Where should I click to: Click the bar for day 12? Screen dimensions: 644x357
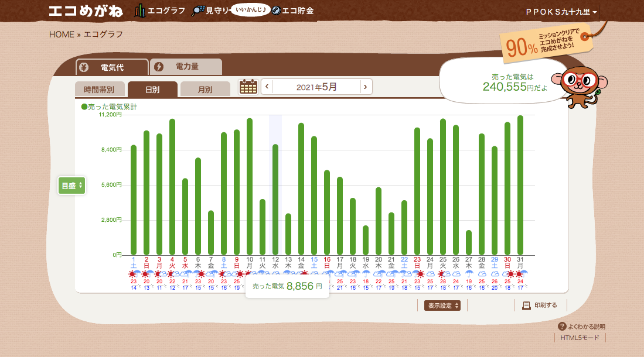point(275,200)
